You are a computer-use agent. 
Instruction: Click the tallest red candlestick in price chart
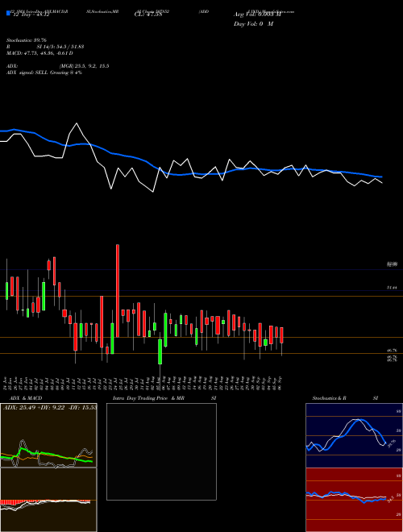pyautogui.click(x=118, y=290)
